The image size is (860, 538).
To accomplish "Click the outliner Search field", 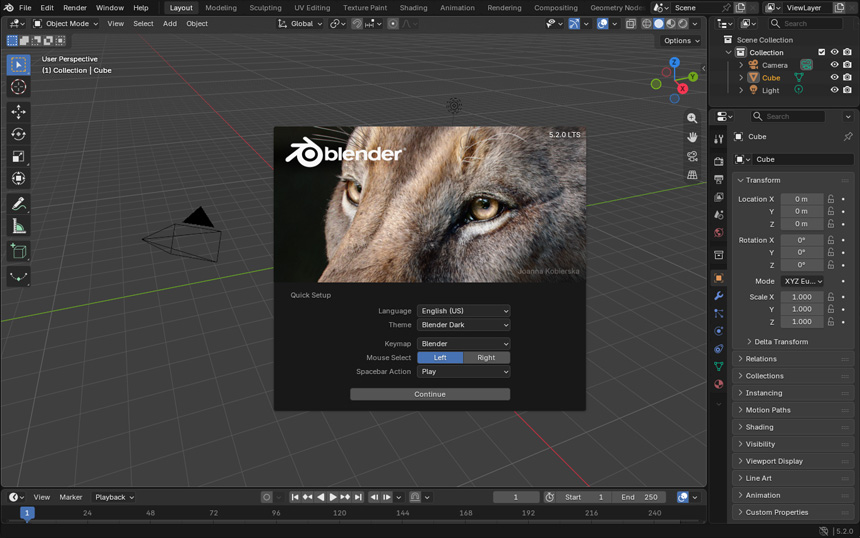I will pyautogui.click(x=805, y=24).
